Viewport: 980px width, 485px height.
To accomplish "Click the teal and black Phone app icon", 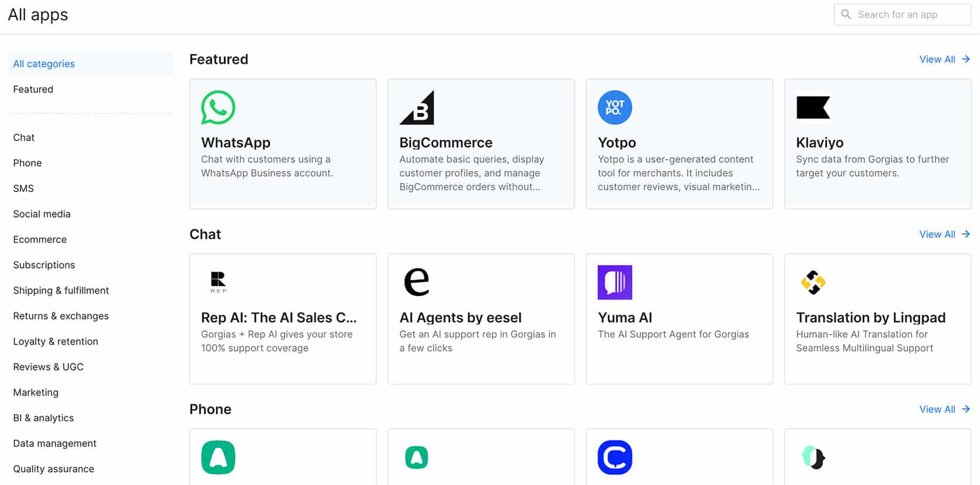I will [813, 457].
